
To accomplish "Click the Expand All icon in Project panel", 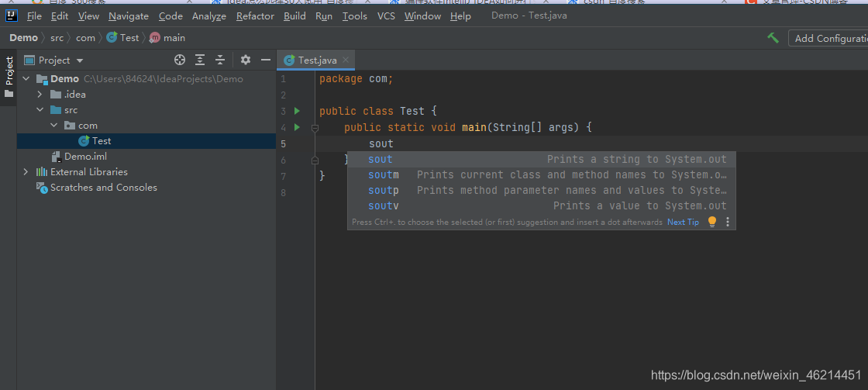I will [x=200, y=60].
